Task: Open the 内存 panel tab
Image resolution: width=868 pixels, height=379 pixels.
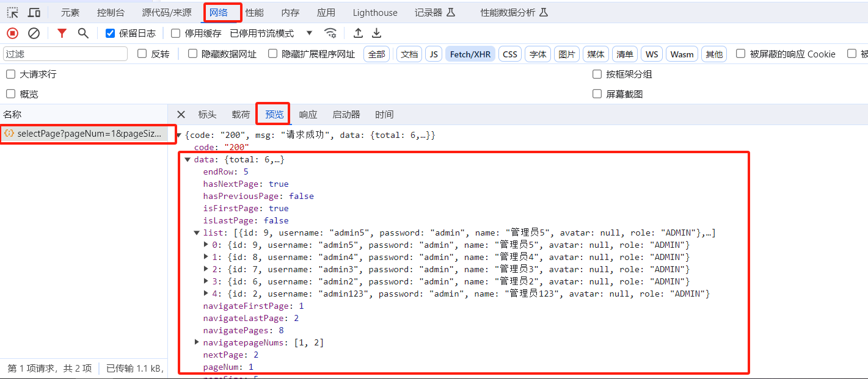Action: pos(290,12)
